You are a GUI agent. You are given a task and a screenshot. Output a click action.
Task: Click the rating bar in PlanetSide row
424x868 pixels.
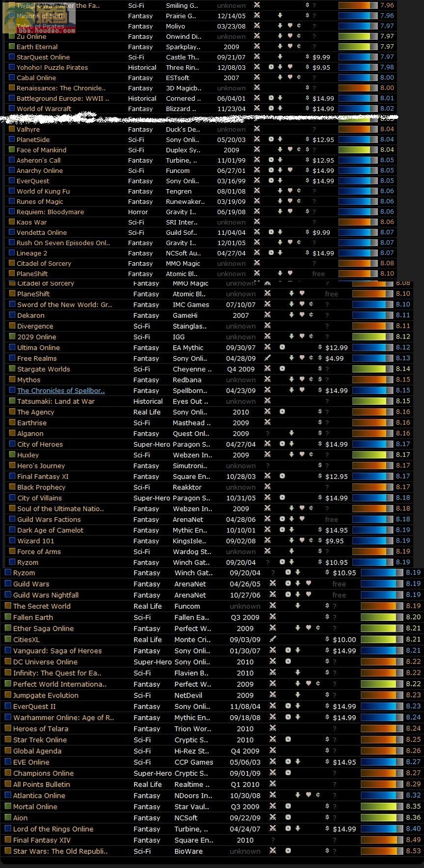(x=358, y=140)
